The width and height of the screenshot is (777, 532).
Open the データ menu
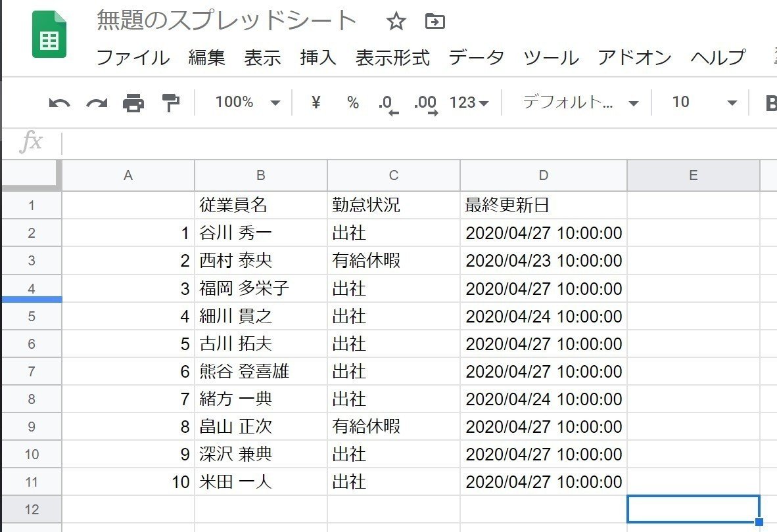tap(476, 58)
